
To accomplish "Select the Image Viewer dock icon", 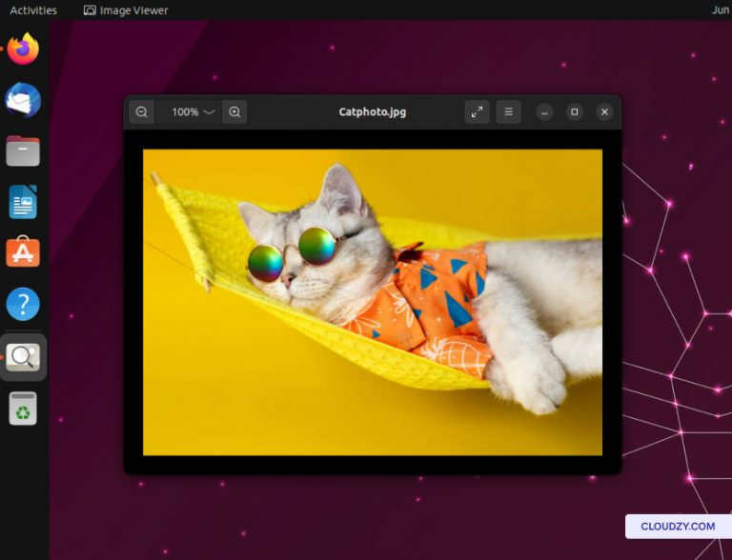I will click(23, 357).
